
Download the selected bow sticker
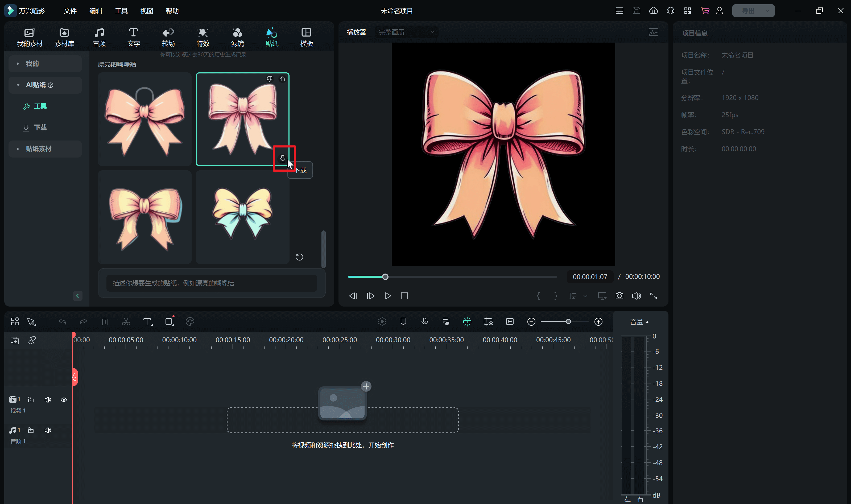pos(282,159)
